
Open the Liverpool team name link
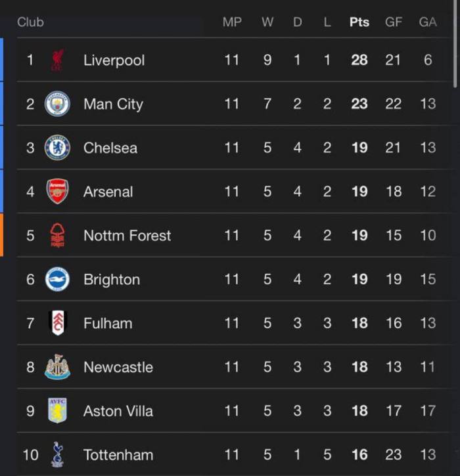click(x=114, y=60)
